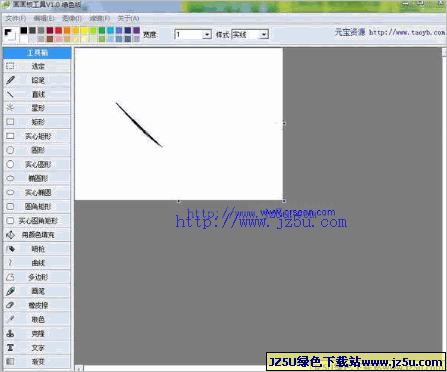Pick the navy blue color swatch

[x=128, y=30]
